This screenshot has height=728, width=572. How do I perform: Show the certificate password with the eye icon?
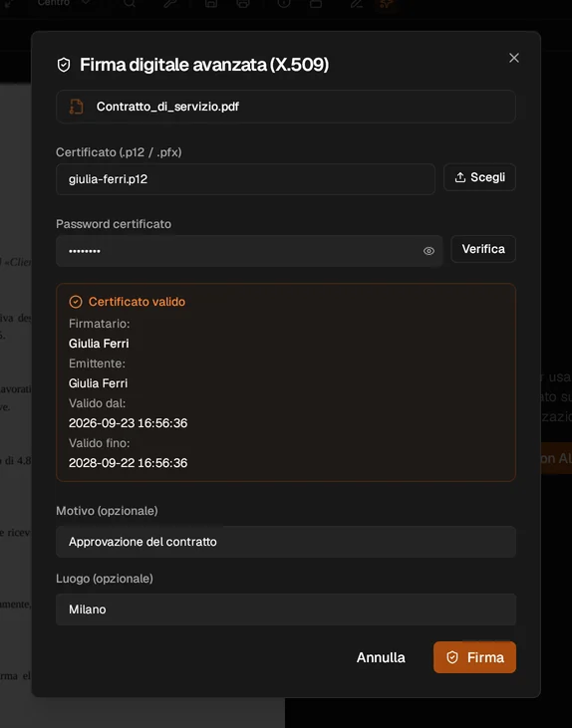coord(429,251)
